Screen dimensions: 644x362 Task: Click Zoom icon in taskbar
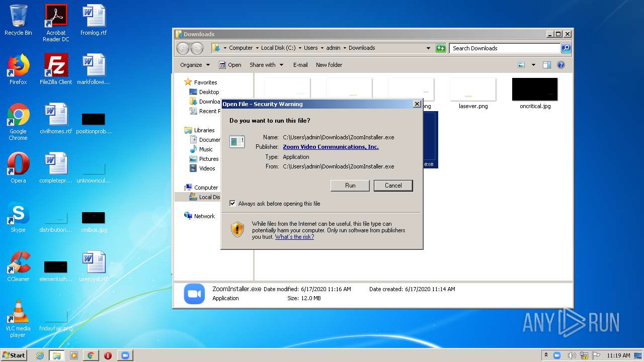click(125, 355)
